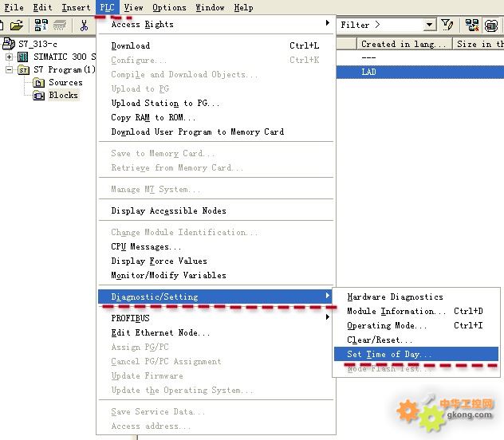This screenshot has height=440, width=504.
Task: Select Download User Program to Memory Card
Action: [x=216, y=132]
